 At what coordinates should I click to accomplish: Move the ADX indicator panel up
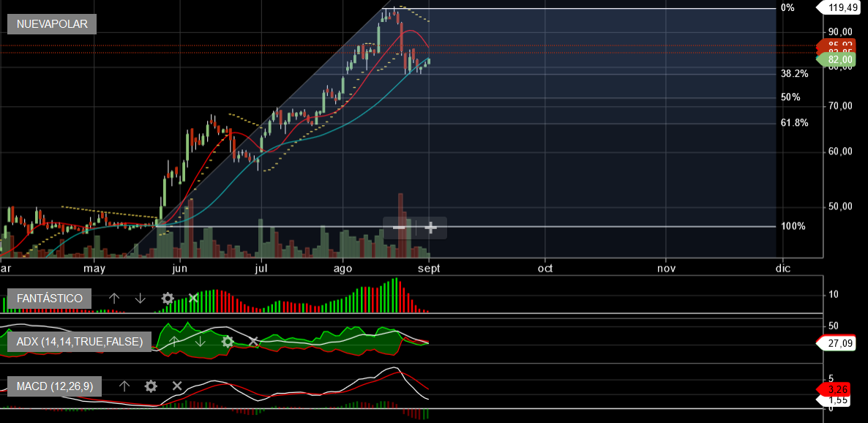point(174,341)
